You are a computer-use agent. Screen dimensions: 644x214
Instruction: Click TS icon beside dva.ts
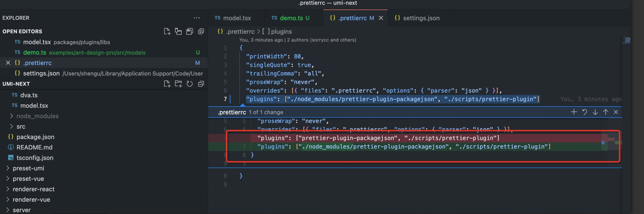15,95
